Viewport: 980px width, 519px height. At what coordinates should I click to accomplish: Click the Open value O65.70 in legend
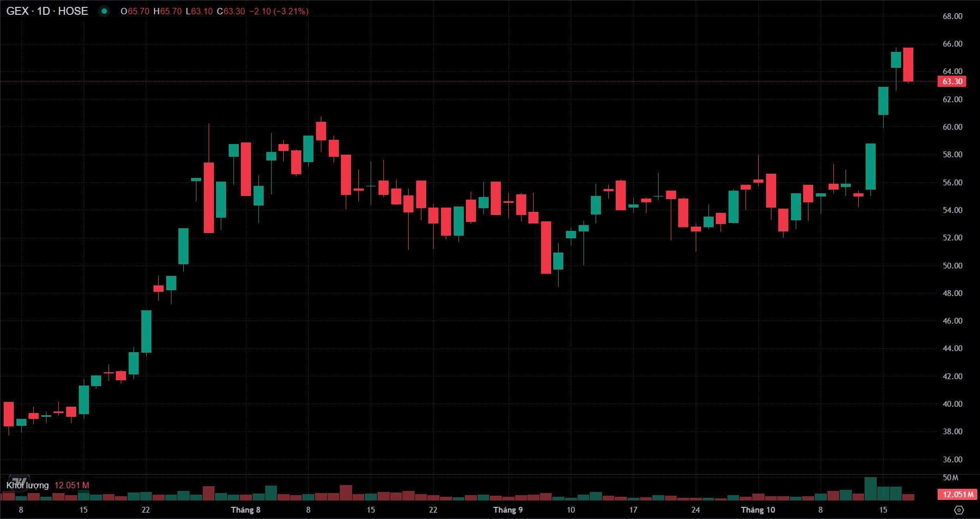click(134, 11)
